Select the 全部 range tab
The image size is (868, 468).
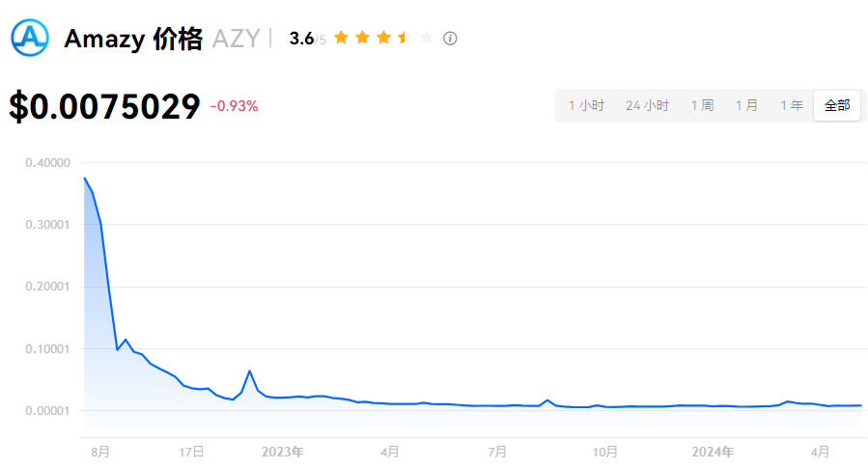[837, 105]
